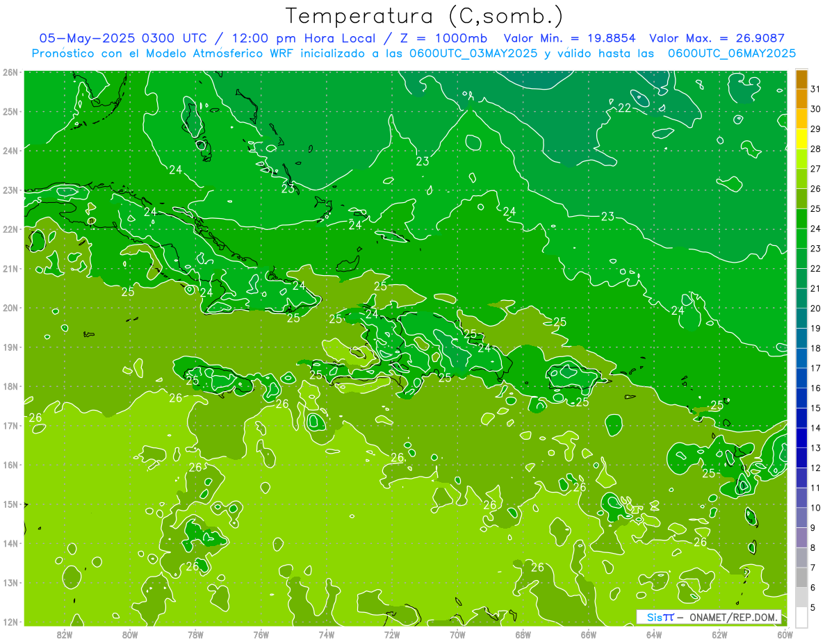Click the 10 value on the color scale

(815, 507)
